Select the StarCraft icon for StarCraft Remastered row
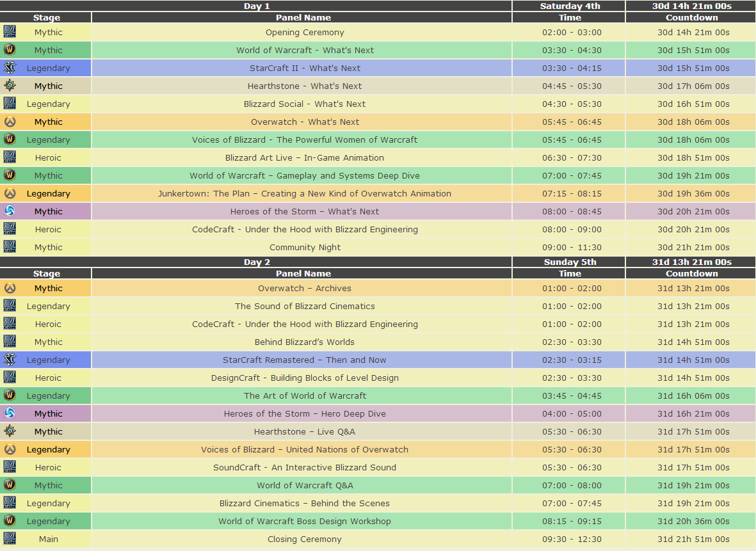Image resolution: width=756 pixels, height=551 pixels. tap(10, 359)
